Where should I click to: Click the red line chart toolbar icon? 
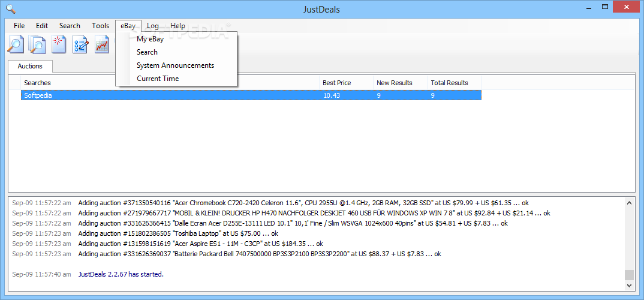[x=103, y=44]
